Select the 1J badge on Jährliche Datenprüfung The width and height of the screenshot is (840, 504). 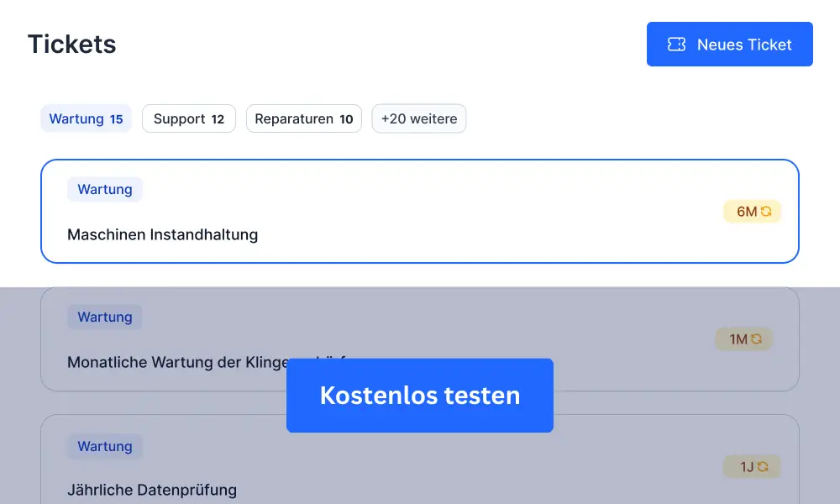(752, 466)
